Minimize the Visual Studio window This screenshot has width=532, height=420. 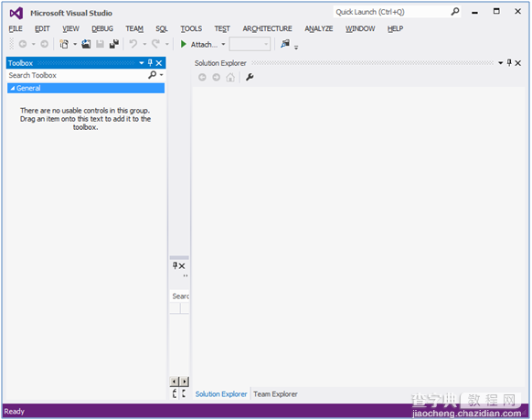click(x=475, y=12)
